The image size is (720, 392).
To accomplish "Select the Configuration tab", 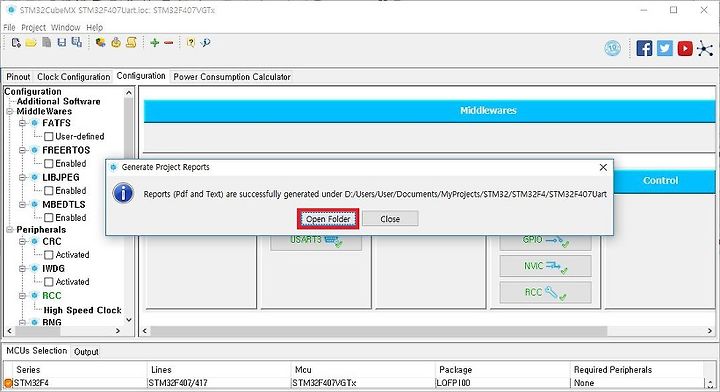I will (x=141, y=76).
